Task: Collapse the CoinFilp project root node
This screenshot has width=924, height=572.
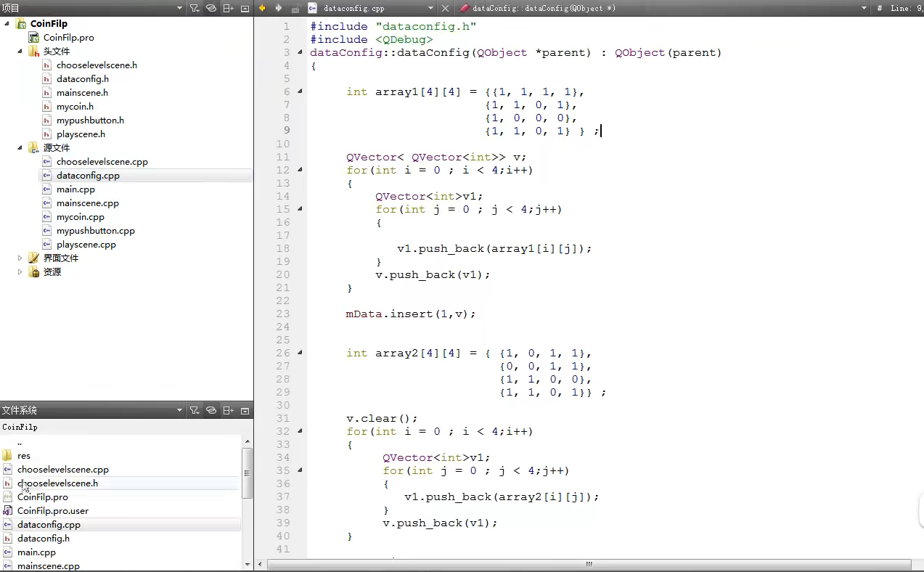Action: point(7,24)
